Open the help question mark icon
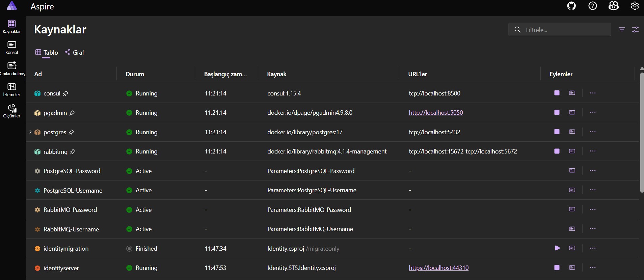This screenshot has width=644, height=280. (592, 6)
